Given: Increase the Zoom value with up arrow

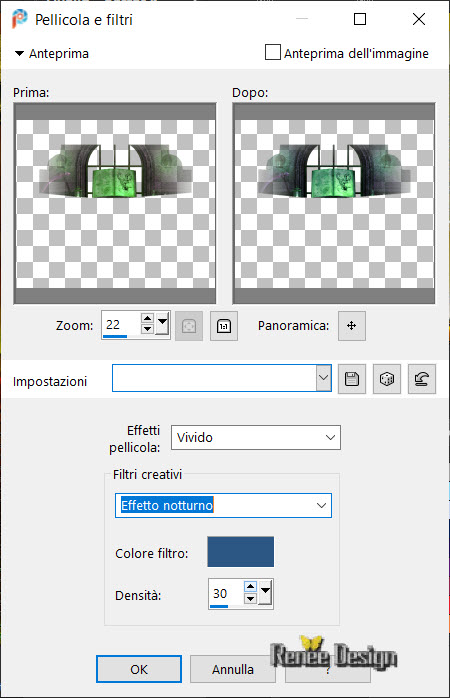Looking at the screenshot, I should tap(147, 318).
